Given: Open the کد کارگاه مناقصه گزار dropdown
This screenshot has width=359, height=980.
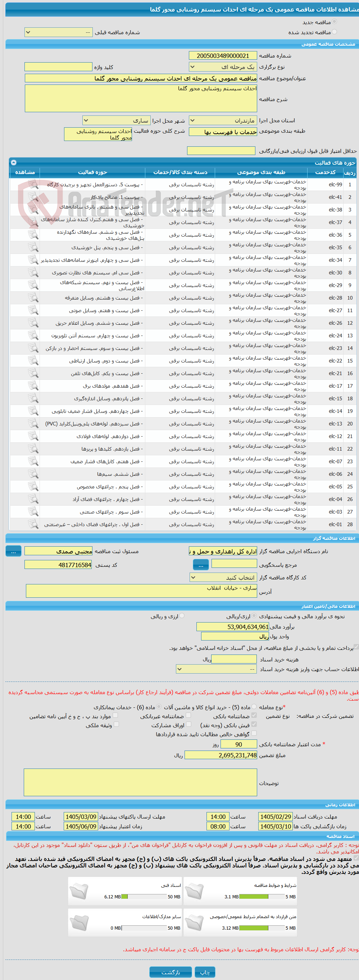Looking at the screenshot, I should (x=223, y=578).
